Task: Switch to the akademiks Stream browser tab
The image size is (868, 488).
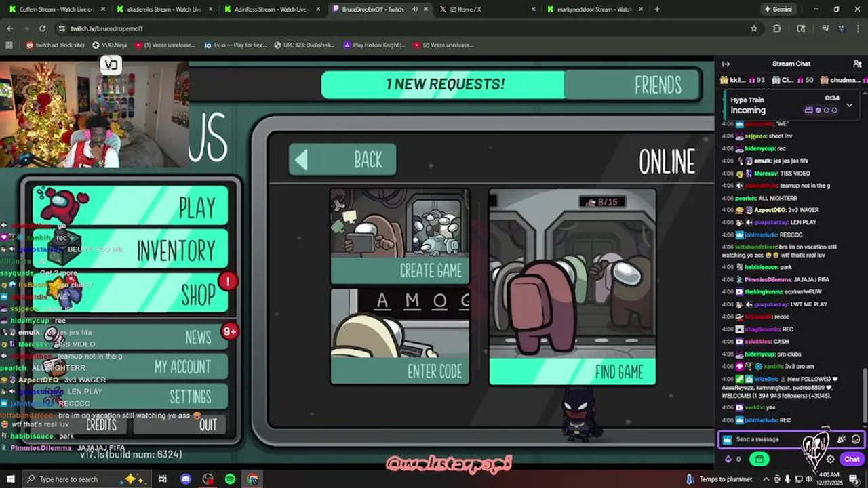Action: [166, 9]
